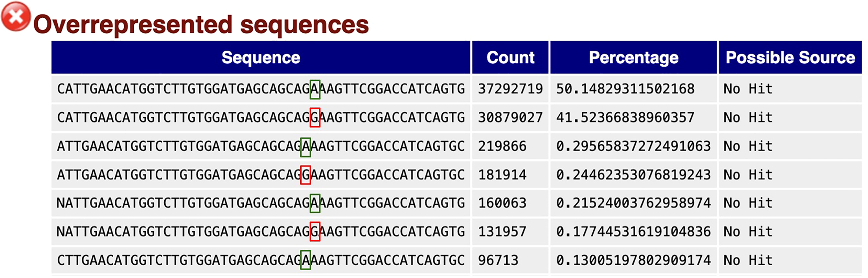This screenshot has width=868, height=278.
Task: Select the Possible Source column header
Action: point(790,58)
